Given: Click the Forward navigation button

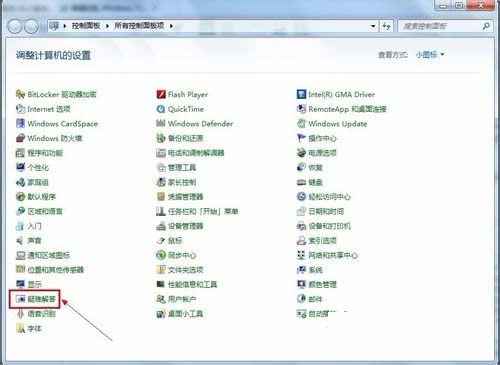Looking at the screenshot, I should 31,26.
